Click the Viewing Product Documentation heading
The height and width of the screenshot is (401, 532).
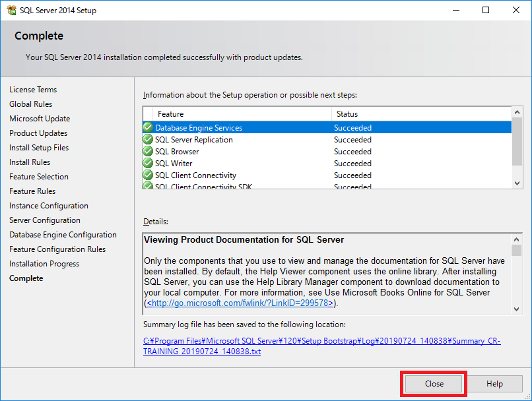click(244, 239)
